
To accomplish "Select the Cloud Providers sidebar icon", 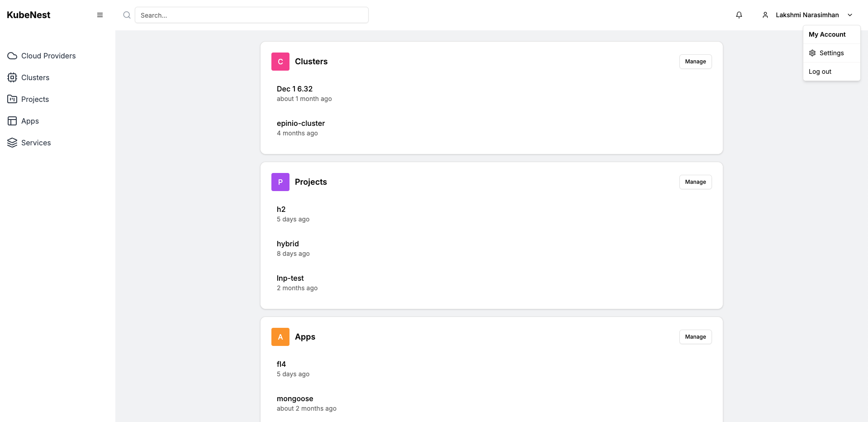I will point(12,56).
